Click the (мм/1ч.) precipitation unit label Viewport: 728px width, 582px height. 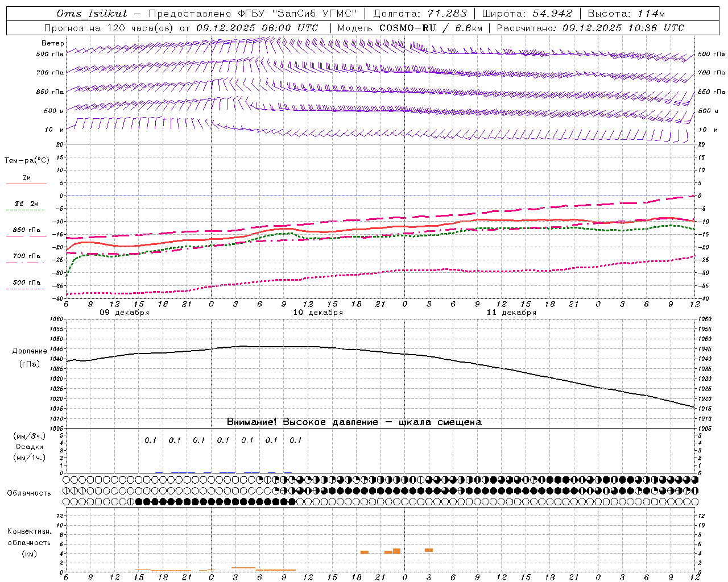pyautogui.click(x=30, y=458)
